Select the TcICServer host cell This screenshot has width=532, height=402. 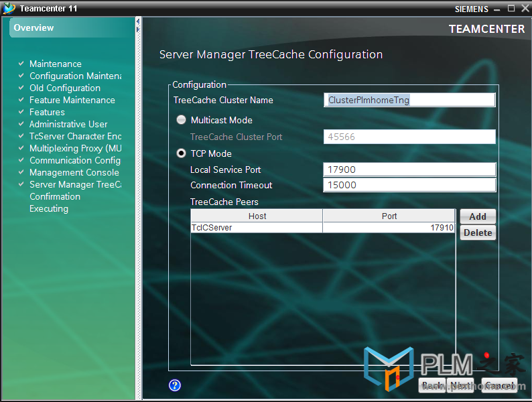coord(257,228)
